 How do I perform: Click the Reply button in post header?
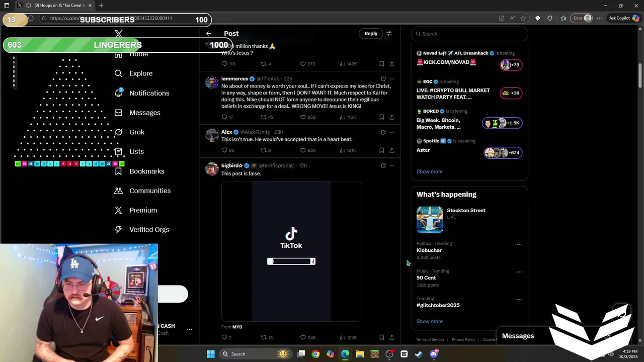371,34
